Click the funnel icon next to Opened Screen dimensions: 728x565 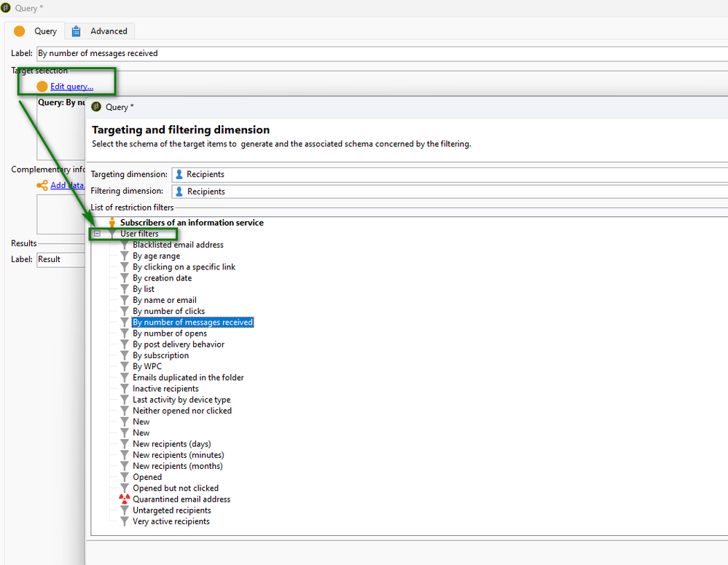pyautogui.click(x=125, y=478)
